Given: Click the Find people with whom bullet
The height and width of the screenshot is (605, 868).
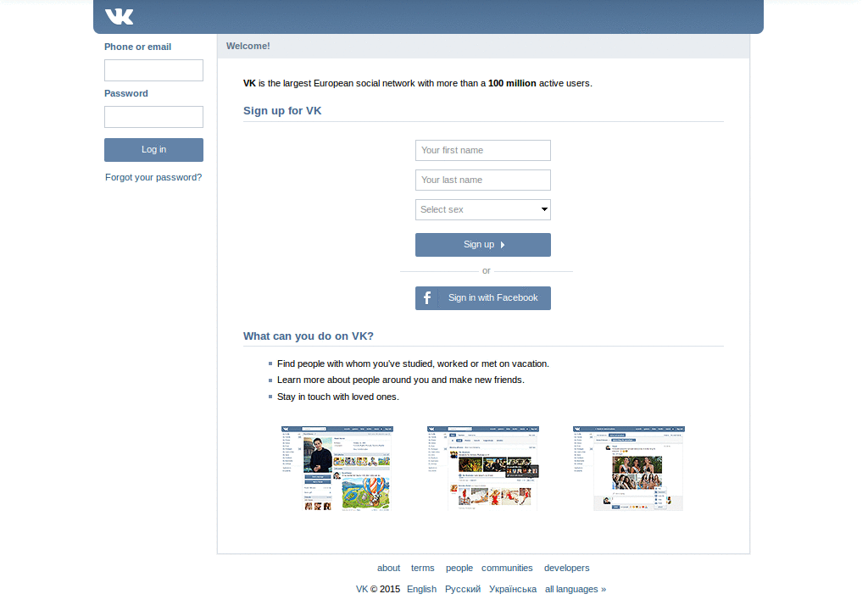Looking at the screenshot, I should click(413, 364).
